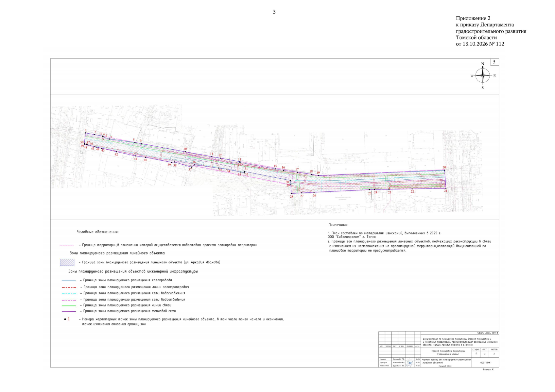The width and height of the screenshot is (555, 392).
Task: Click 'ООО "ПИК"' in the title block
Action: (485, 363)
